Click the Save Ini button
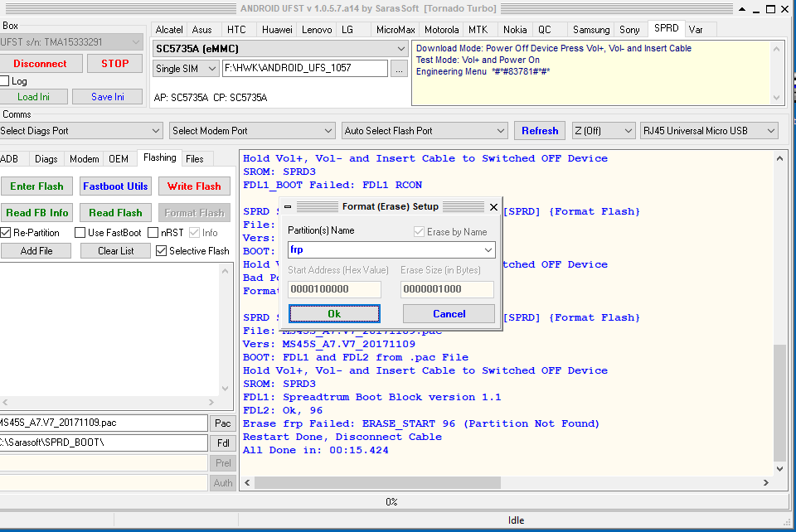The image size is (796, 532). tap(108, 97)
